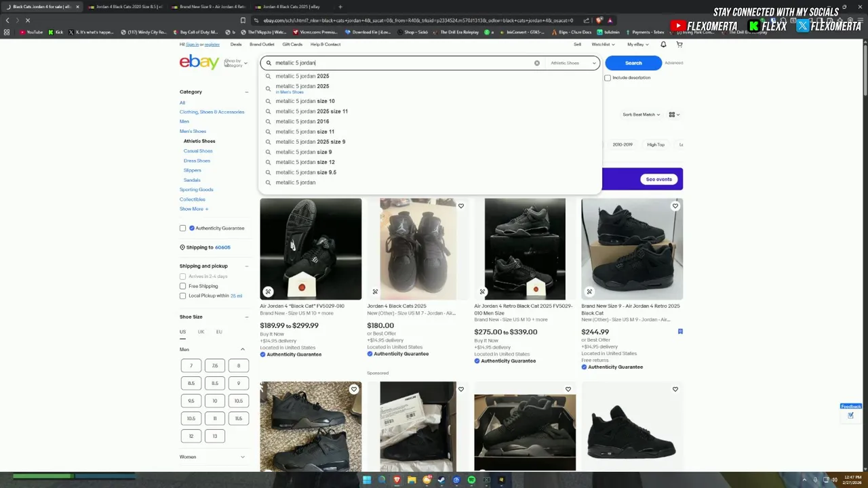Image resolution: width=868 pixels, height=488 pixels.
Task: Check the Free Shipping filter
Action: [182, 286]
